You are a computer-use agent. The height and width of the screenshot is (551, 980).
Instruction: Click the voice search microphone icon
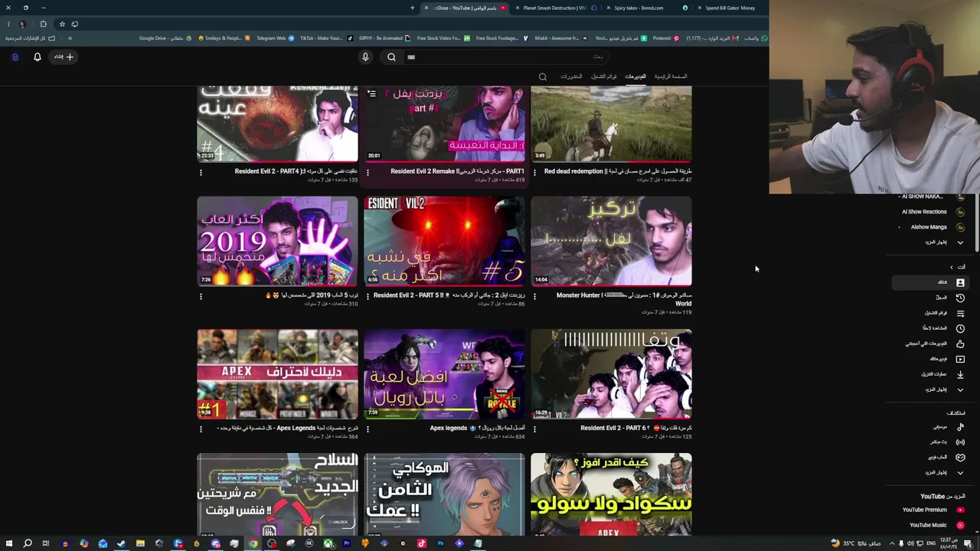pos(365,57)
